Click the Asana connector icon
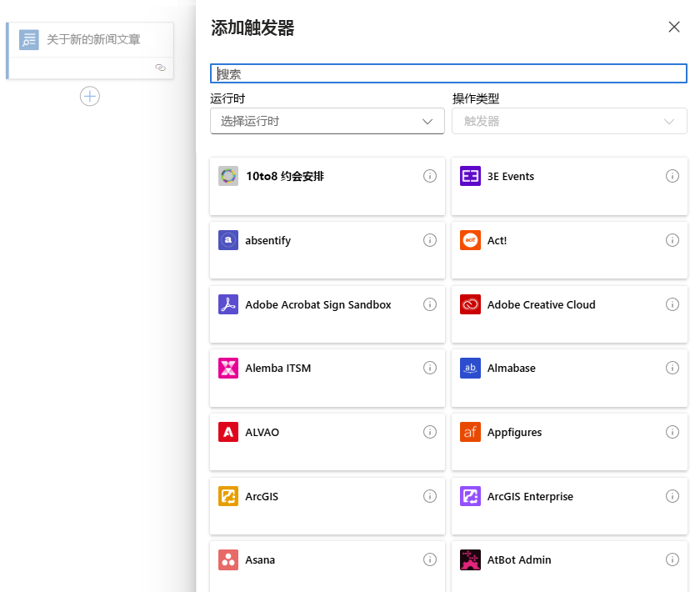This screenshot has height=592, width=700. pos(228,559)
